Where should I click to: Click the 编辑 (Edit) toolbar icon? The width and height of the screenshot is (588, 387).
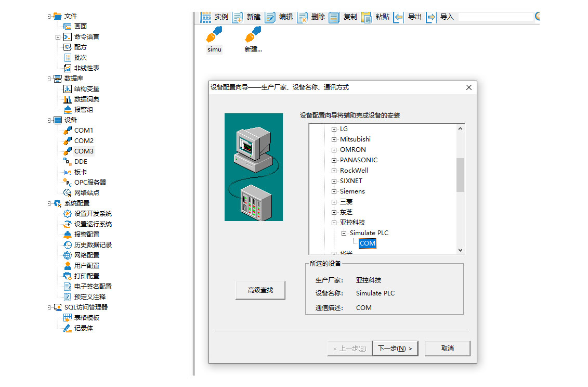[x=270, y=17]
